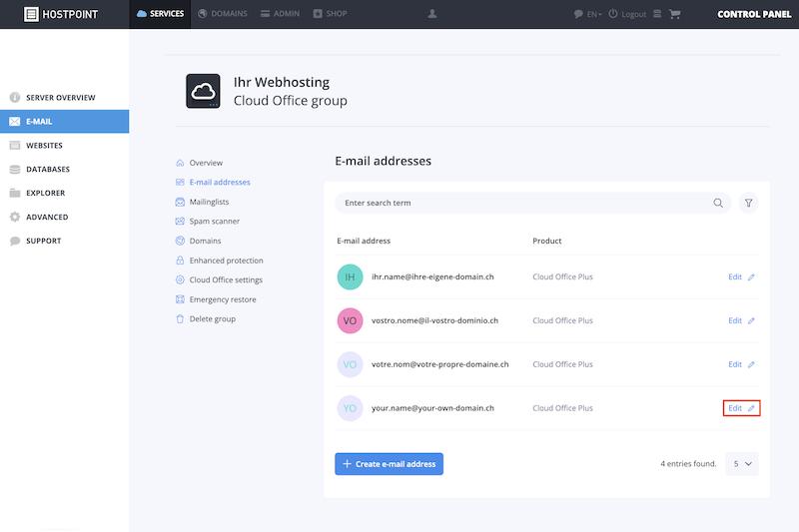The width and height of the screenshot is (799, 532).
Task: Click the Create e-mail address button
Action: point(389,464)
